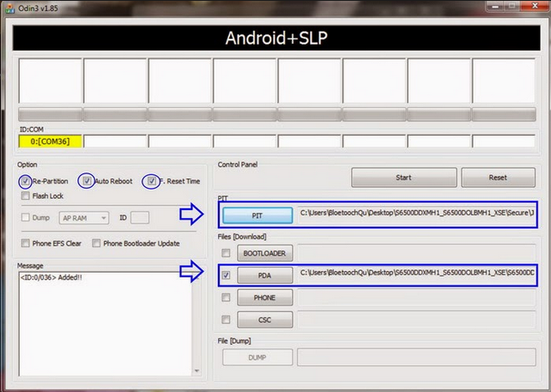The height and width of the screenshot is (392, 551).
Task: Click the PDA file path field
Action: tap(417, 274)
